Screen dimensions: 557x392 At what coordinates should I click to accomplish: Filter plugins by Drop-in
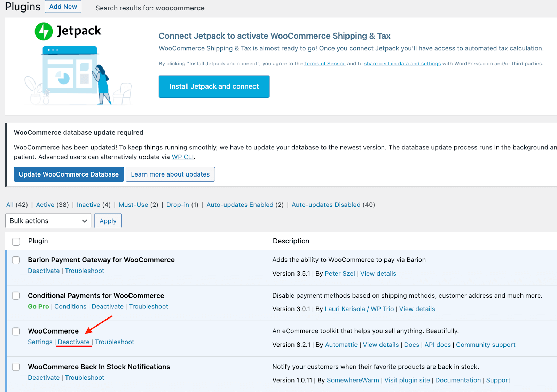pos(178,205)
